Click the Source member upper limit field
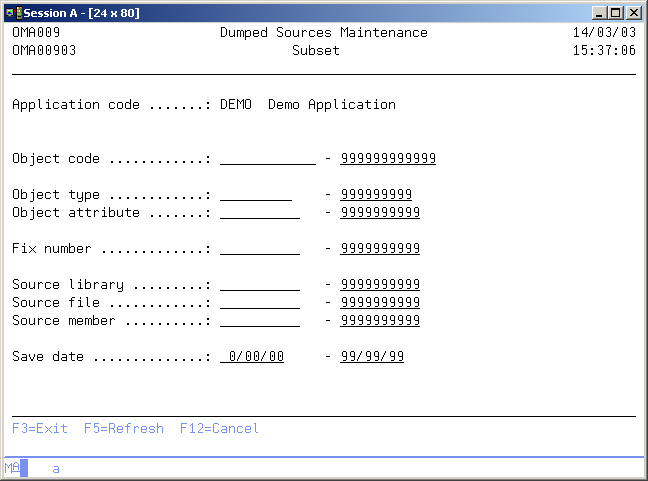Screen dimensions: 648x481 [x=380, y=320]
